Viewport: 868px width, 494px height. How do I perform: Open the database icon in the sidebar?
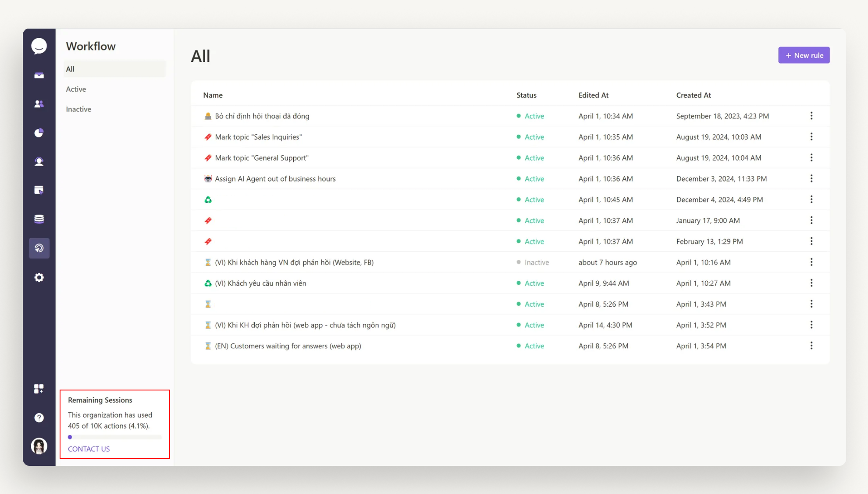click(39, 219)
